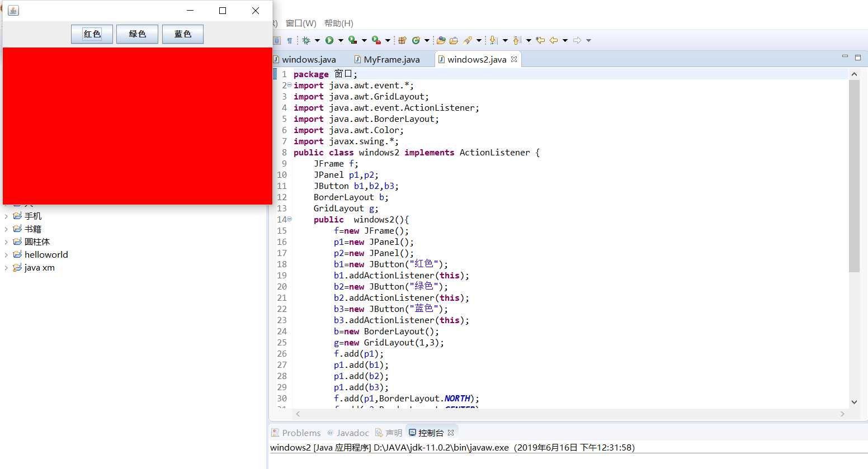The image size is (868, 469).
Task: Click the editor scroll down arrow
Action: [854, 402]
